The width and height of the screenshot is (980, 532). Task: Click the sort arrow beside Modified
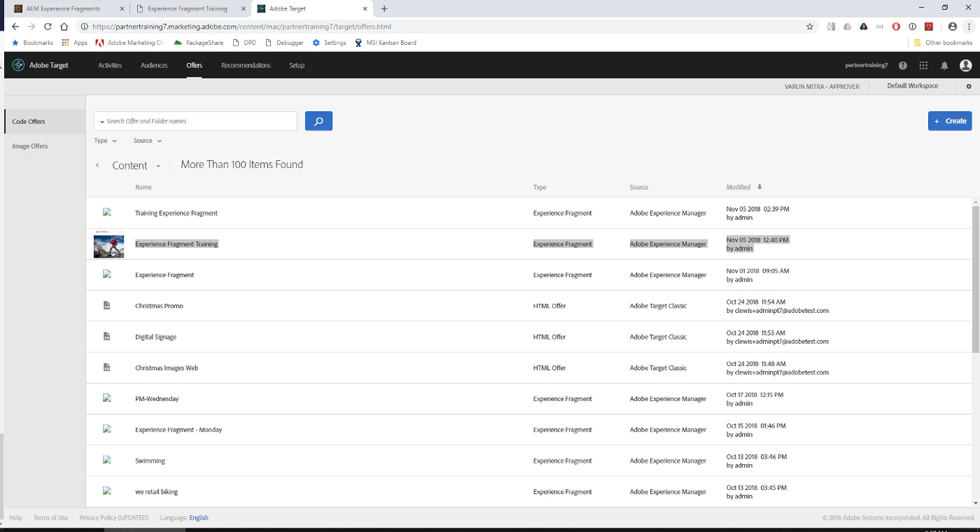tap(759, 187)
